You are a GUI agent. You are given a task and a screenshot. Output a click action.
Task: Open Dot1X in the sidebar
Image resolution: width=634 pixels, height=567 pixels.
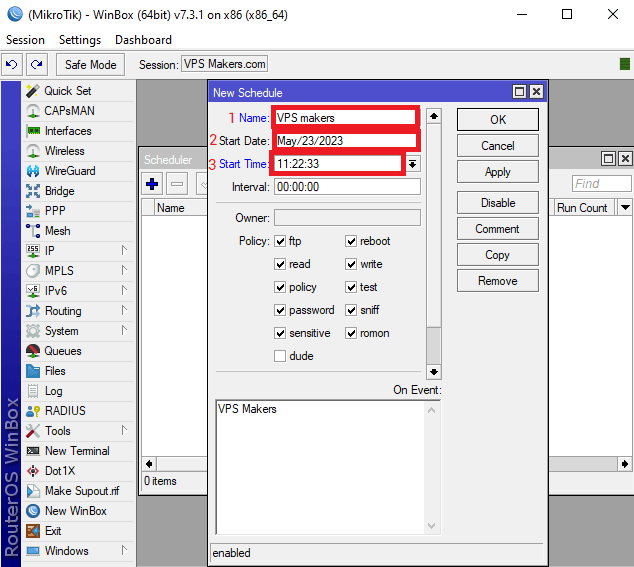click(78, 471)
